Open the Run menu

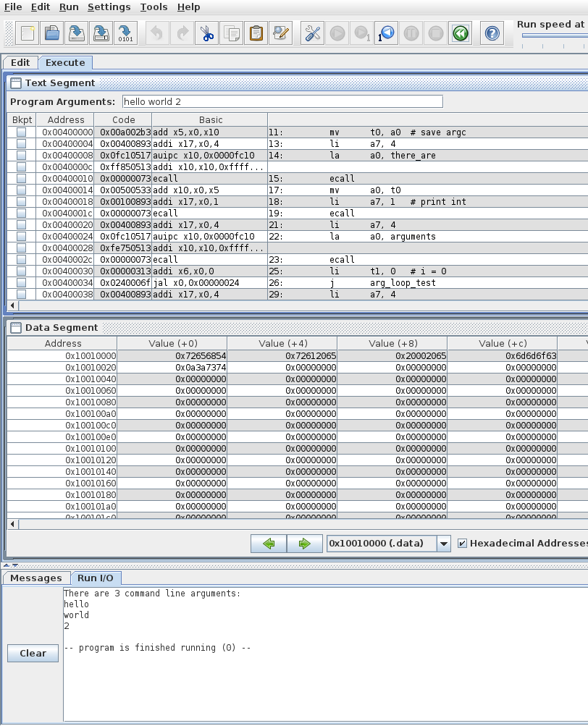tap(69, 7)
